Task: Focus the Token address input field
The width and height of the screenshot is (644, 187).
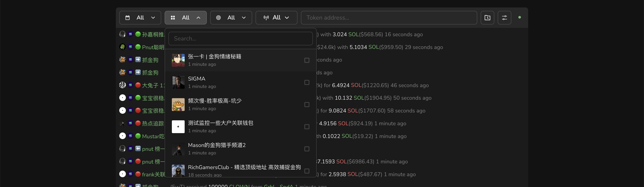Action: pyautogui.click(x=388, y=18)
